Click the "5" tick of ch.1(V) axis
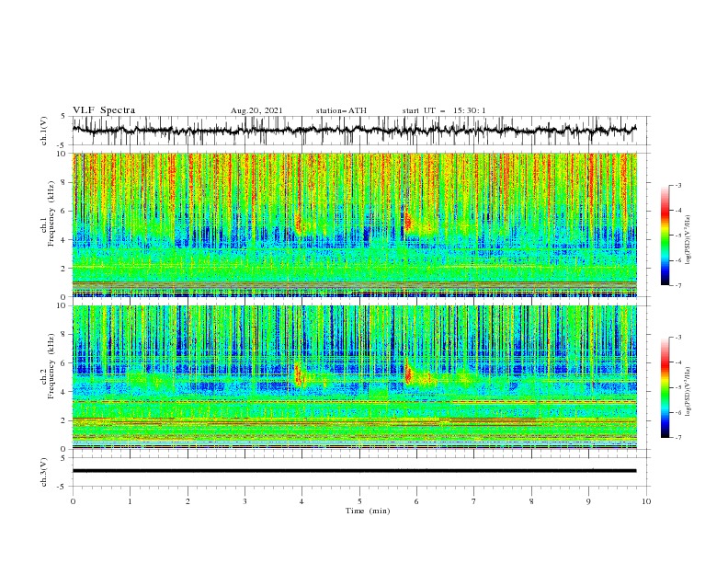728x563 pixels. 64,116
